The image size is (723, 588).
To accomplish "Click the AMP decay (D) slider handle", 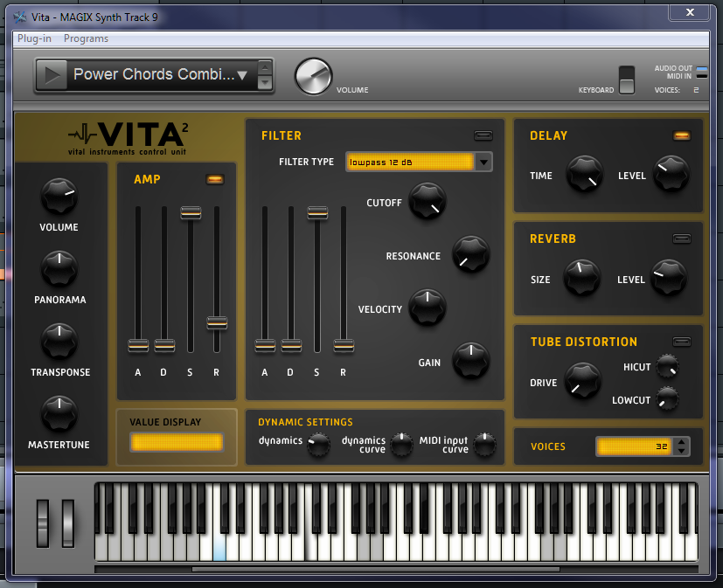I will coord(164,345).
